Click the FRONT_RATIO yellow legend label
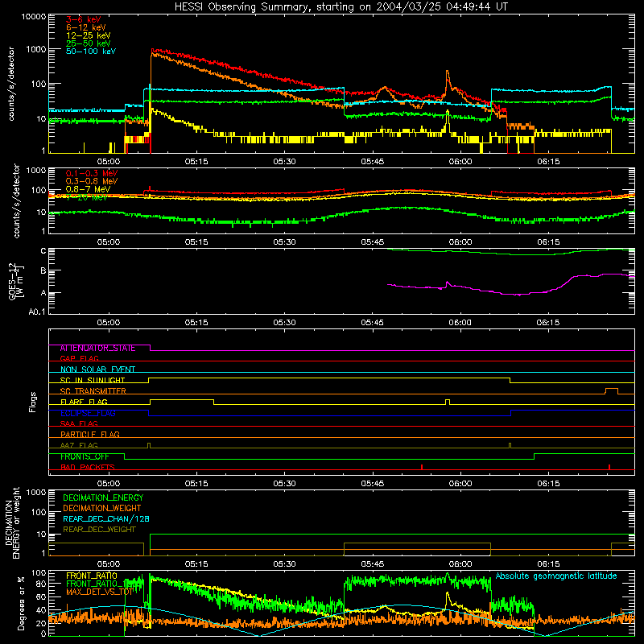Screen dimensions: 644x644 pos(92,576)
